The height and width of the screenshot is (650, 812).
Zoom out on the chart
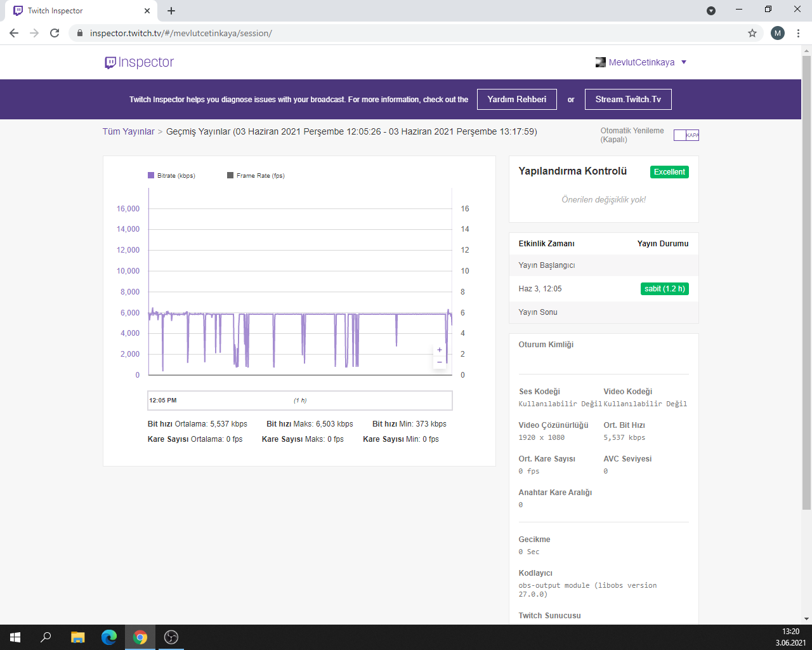[440, 362]
